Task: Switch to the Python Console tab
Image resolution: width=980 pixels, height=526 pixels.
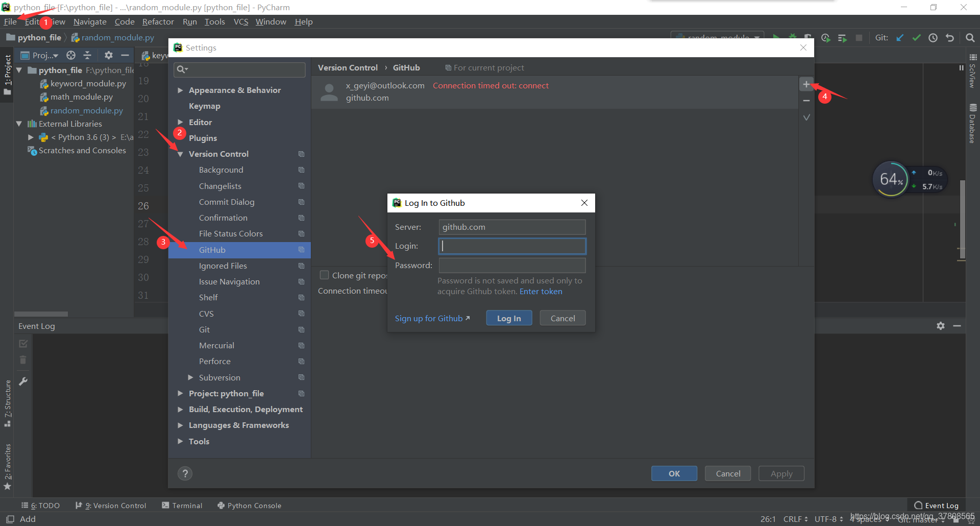Action: [x=250, y=506]
